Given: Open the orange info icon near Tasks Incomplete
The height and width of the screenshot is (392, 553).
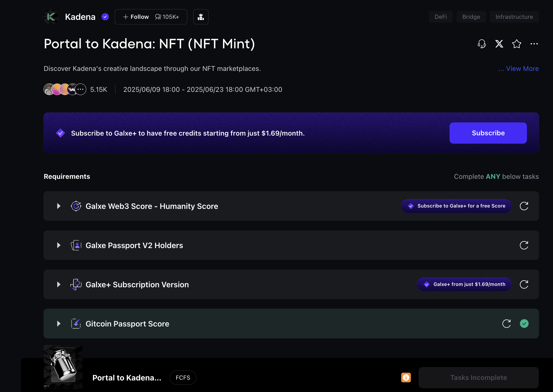Looking at the screenshot, I should (406, 378).
